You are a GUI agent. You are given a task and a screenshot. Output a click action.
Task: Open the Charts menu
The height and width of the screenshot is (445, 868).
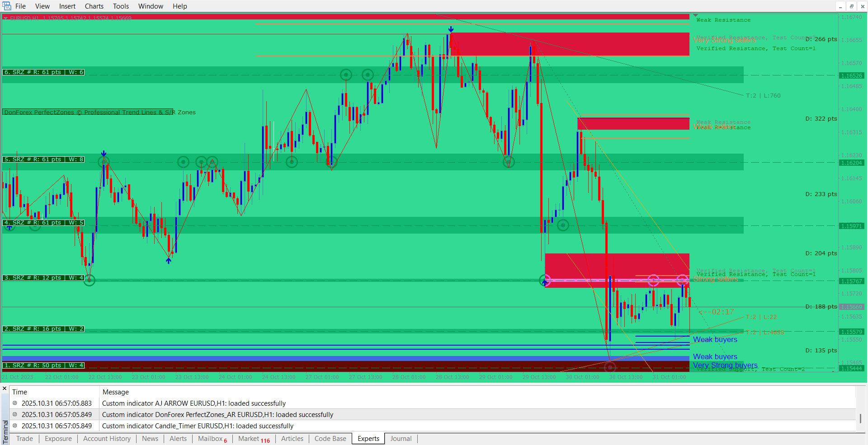(x=94, y=6)
